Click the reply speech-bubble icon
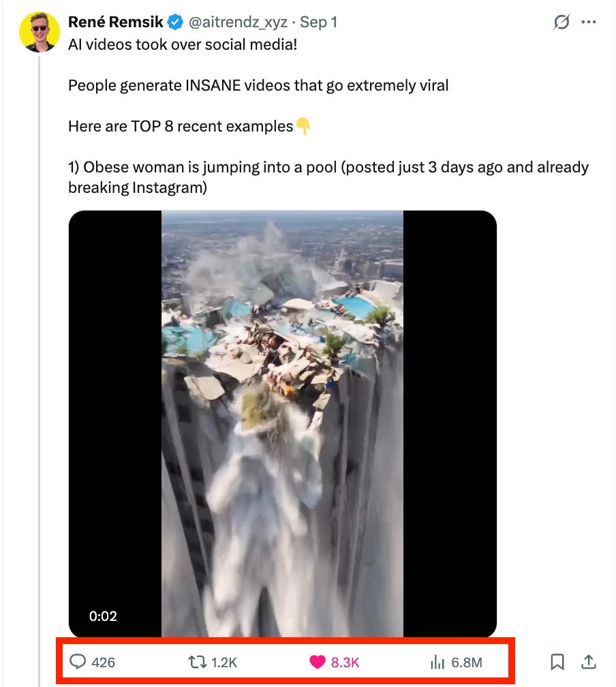Screen dimensions: 616x687 (x=78, y=662)
